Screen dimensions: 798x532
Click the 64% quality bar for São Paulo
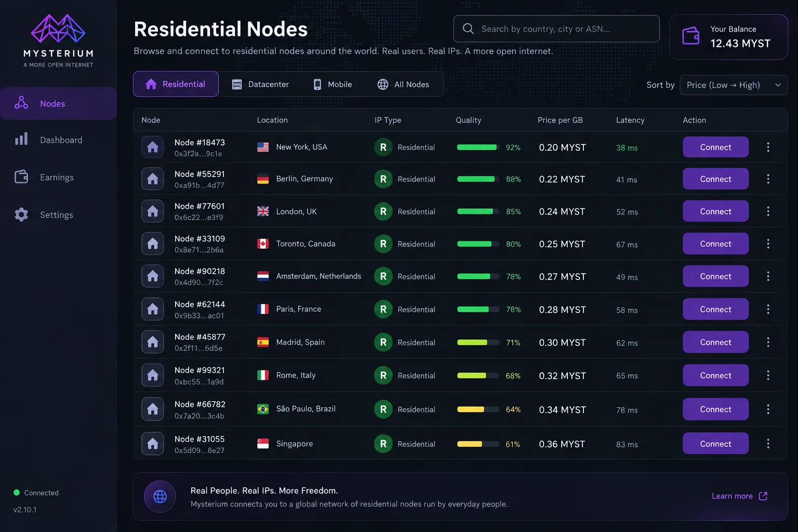pyautogui.click(x=478, y=409)
